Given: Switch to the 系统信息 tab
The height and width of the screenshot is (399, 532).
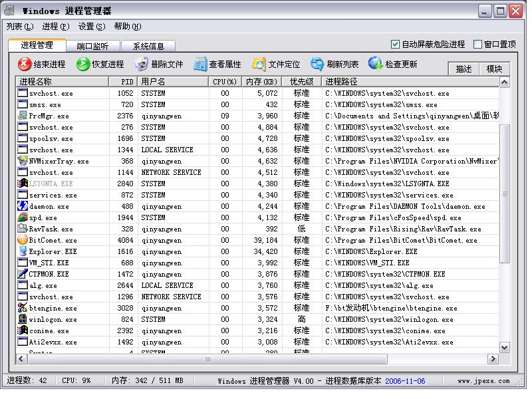Looking at the screenshot, I should tap(148, 46).
